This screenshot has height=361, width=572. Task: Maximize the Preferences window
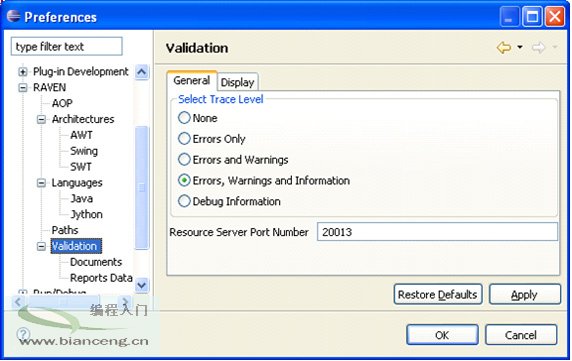[x=532, y=17]
